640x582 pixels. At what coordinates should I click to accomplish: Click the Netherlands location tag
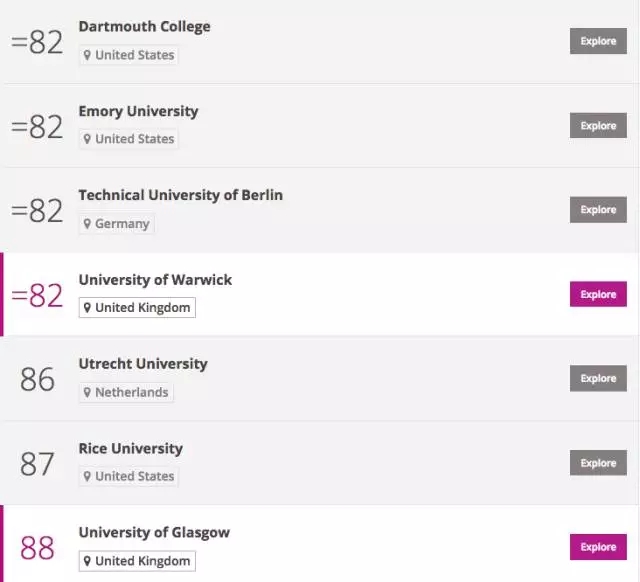(x=126, y=392)
